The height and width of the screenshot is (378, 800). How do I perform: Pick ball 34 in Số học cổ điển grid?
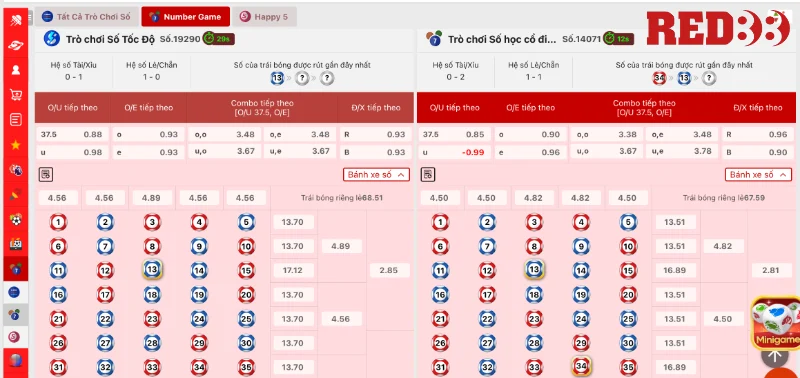tap(581, 365)
